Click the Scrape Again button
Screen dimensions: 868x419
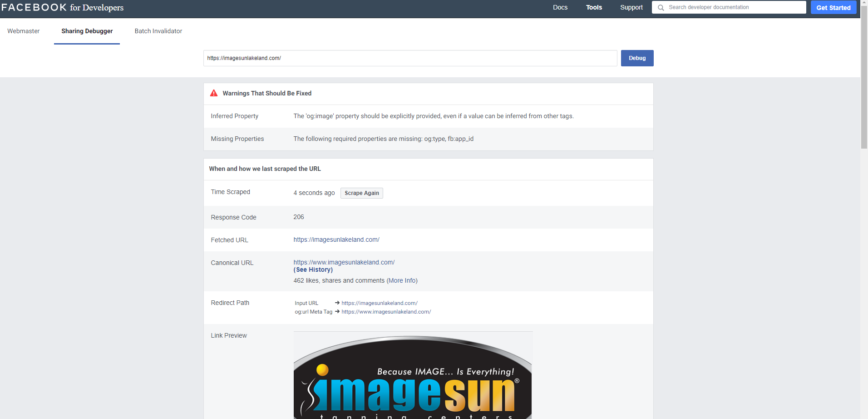pos(362,193)
